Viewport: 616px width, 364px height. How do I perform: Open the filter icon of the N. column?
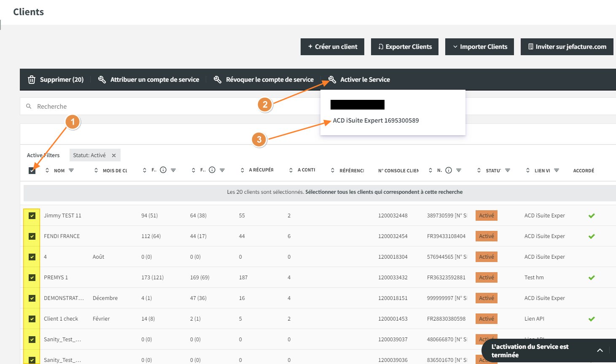click(x=459, y=170)
